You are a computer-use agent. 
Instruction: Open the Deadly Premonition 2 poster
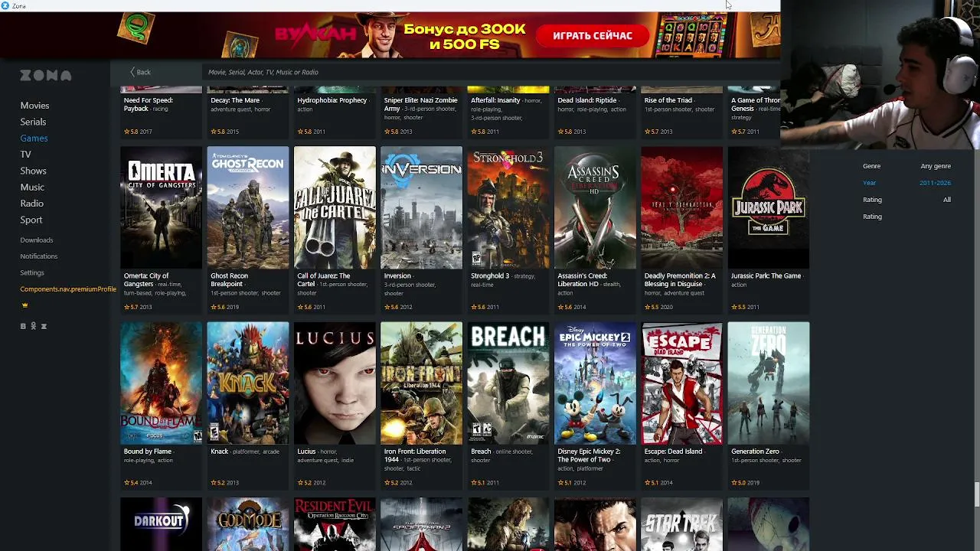coord(681,207)
